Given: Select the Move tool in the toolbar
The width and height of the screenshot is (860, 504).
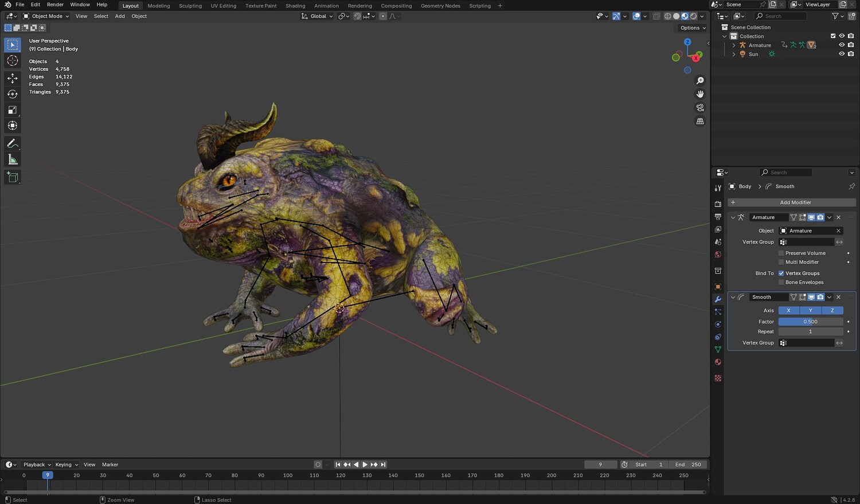Looking at the screenshot, I should tap(13, 78).
